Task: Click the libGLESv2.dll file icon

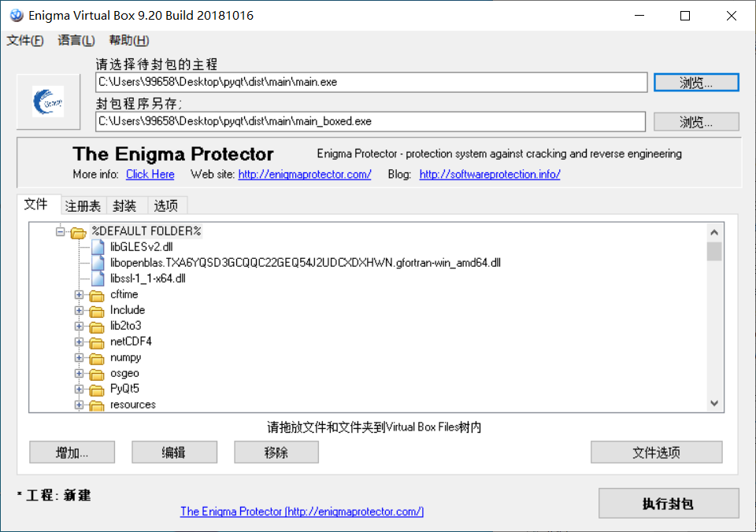Action: click(x=98, y=246)
